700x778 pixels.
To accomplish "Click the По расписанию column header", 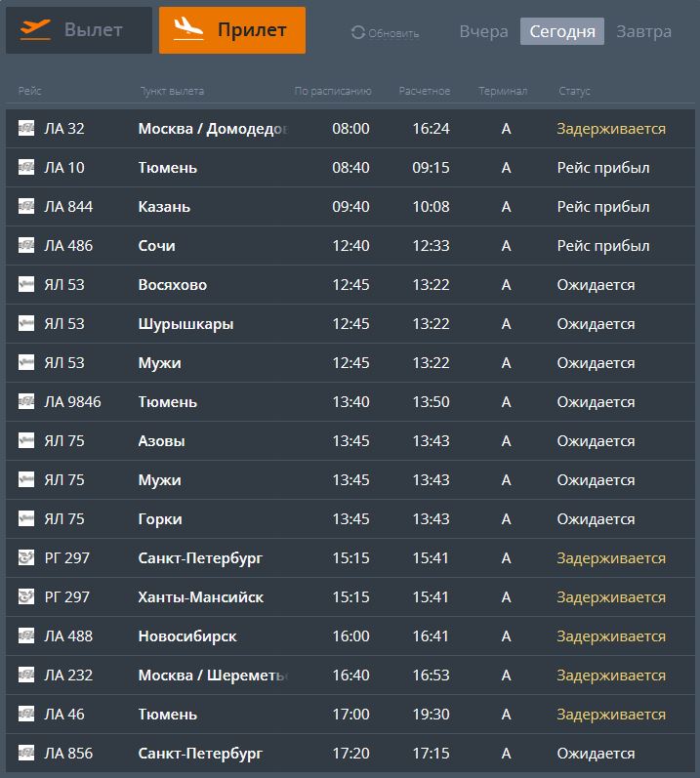I will tap(333, 92).
